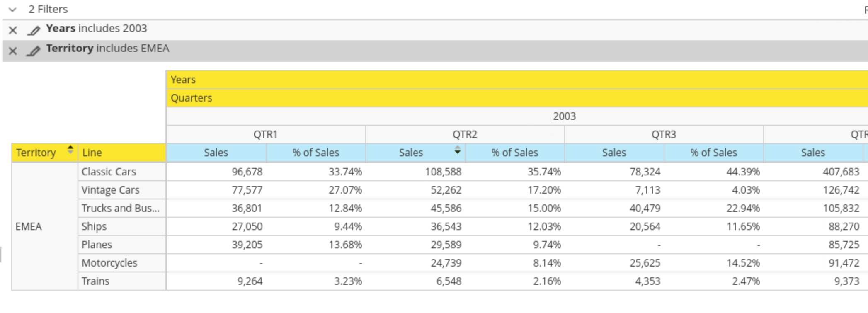868x313 pixels.
Task: Select the Years column field header
Action: 183,80
